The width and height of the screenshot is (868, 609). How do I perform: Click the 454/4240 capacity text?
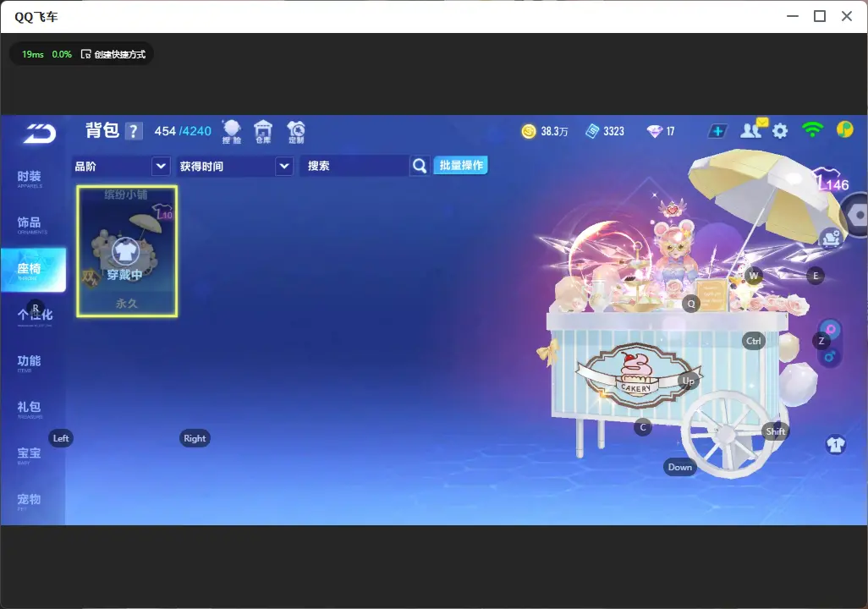coord(183,131)
